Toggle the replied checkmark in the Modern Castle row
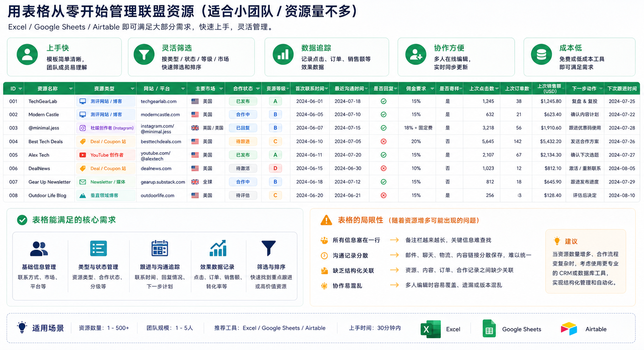The width and height of the screenshot is (644, 350). [383, 114]
